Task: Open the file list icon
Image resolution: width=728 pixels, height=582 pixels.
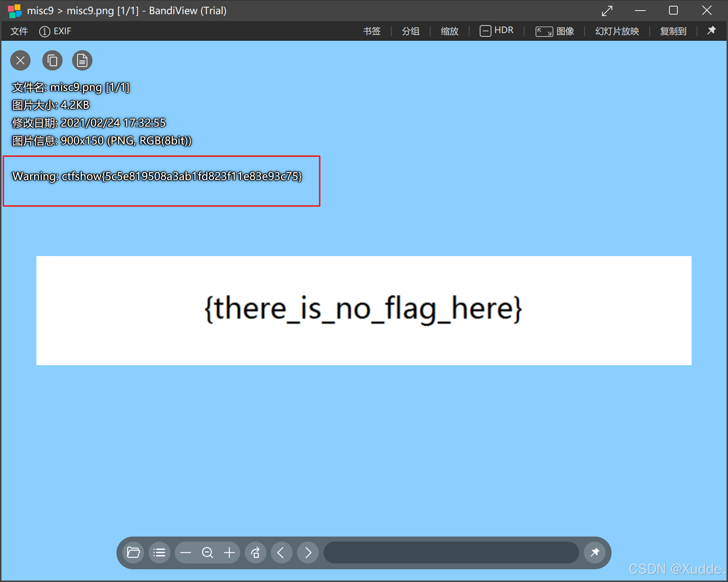Action: click(x=159, y=553)
